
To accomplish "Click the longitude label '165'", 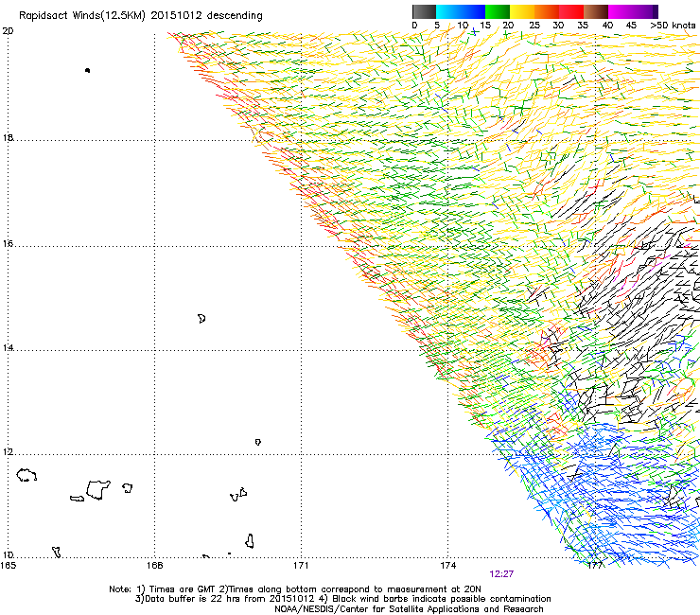I will point(9,566).
